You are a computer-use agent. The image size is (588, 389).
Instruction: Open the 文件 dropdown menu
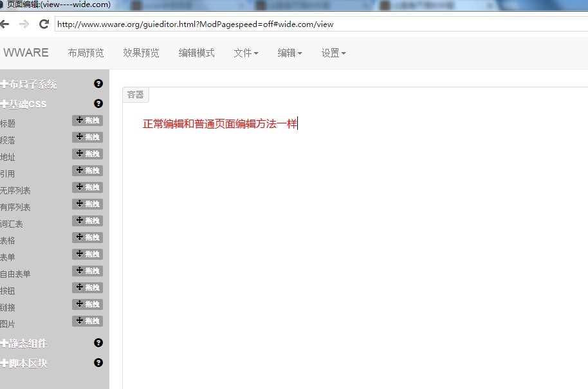[246, 53]
